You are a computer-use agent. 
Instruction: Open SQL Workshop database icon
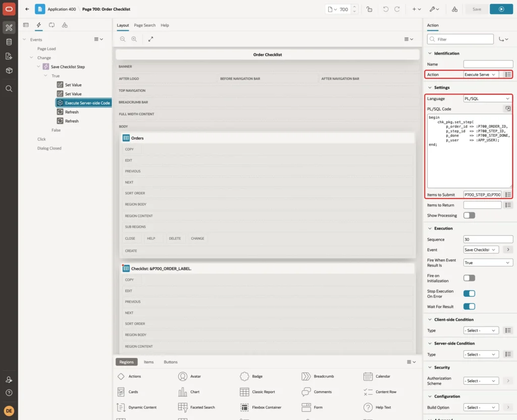click(x=9, y=42)
